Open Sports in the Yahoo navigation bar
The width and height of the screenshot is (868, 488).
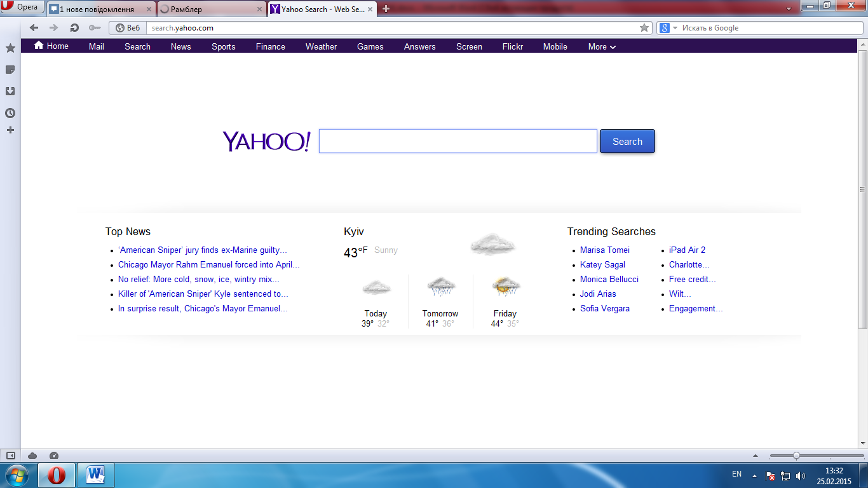[224, 46]
